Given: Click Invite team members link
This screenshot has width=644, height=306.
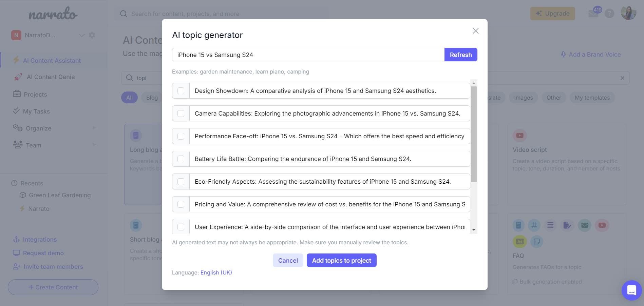Looking at the screenshot, I should tap(53, 267).
